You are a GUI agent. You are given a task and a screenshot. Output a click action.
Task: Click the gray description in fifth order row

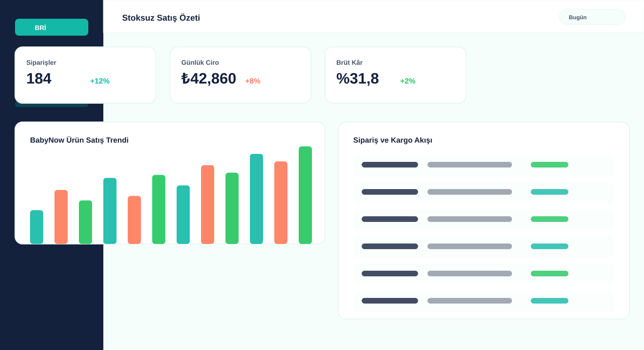pos(470,274)
